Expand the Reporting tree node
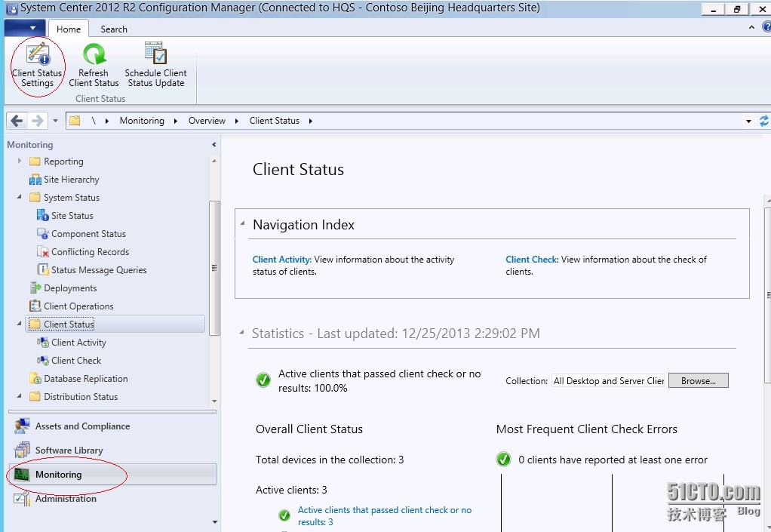 click(x=20, y=161)
